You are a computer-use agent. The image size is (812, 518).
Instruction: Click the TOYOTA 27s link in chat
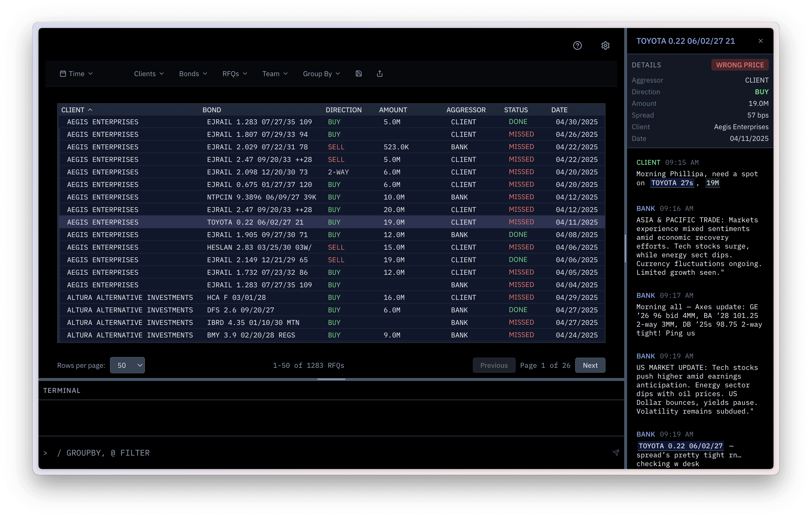(x=672, y=183)
